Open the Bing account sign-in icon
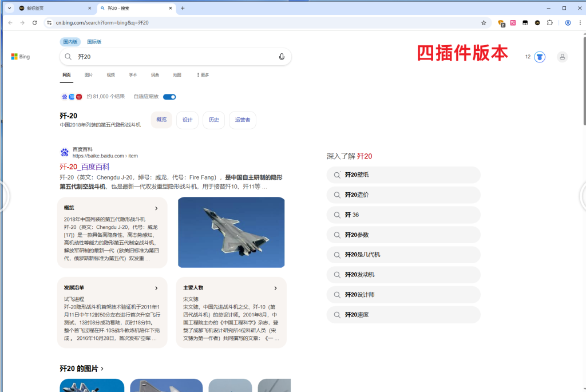Screen dimensions: 586x392 tap(562, 57)
